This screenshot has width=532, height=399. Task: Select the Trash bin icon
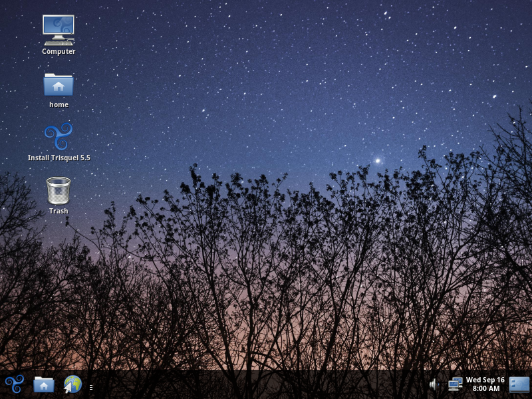pyautogui.click(x=59, y=190)
